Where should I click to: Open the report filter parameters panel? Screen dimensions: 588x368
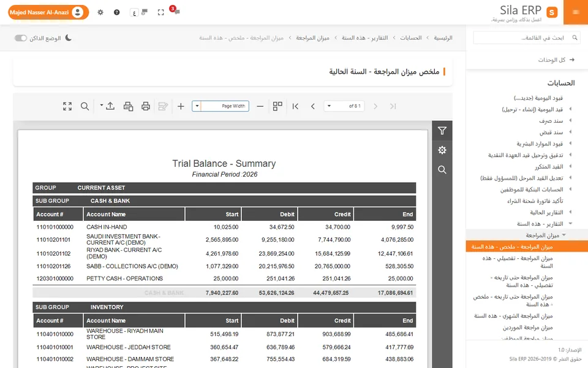coord(442,131)
